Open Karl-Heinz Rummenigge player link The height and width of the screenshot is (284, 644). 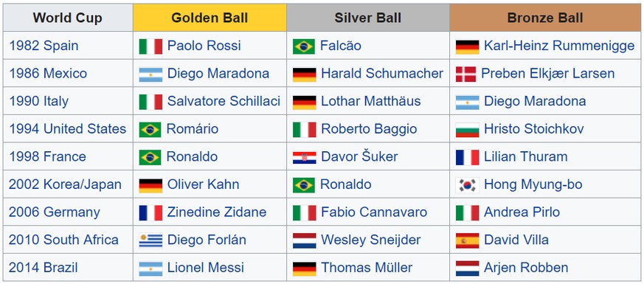pos(559,46)
